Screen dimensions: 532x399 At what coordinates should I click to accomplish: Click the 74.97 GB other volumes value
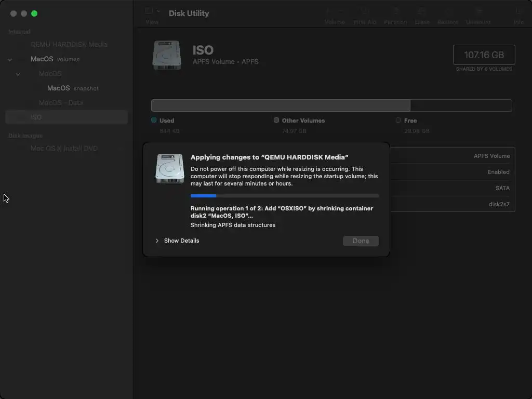click(294, 131)
